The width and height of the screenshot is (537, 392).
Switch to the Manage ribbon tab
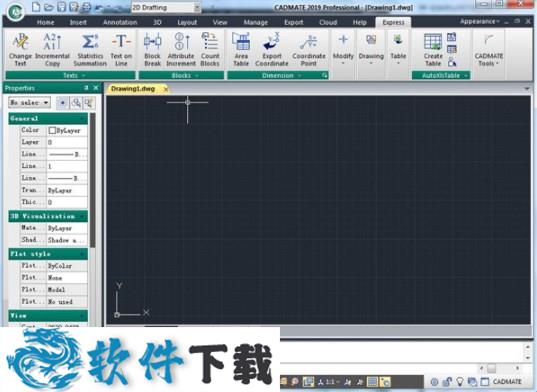(255, 22)
